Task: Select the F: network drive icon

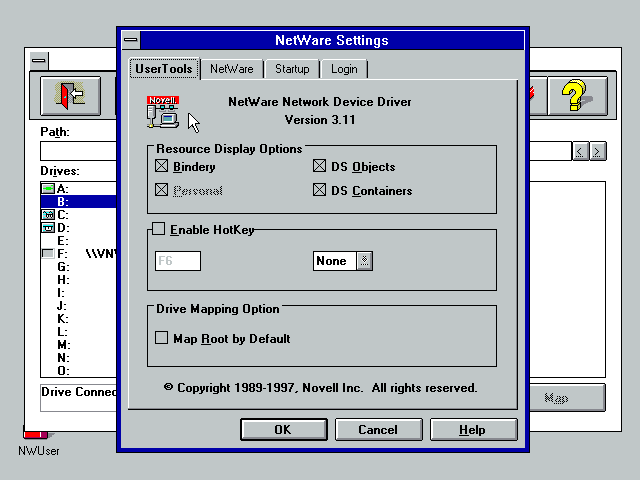Action: 48,254
